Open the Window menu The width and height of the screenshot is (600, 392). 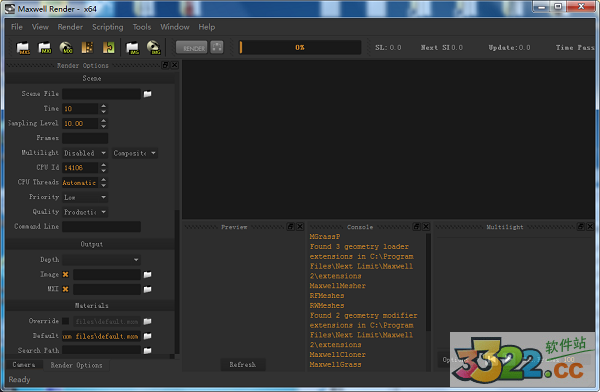pos(175,27)
